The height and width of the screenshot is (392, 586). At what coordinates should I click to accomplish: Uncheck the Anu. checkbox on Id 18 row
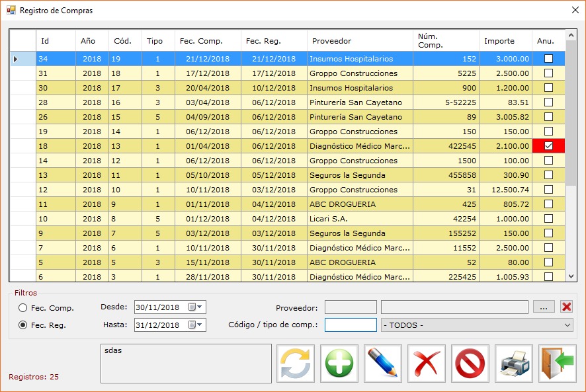(x=548, y=146)
